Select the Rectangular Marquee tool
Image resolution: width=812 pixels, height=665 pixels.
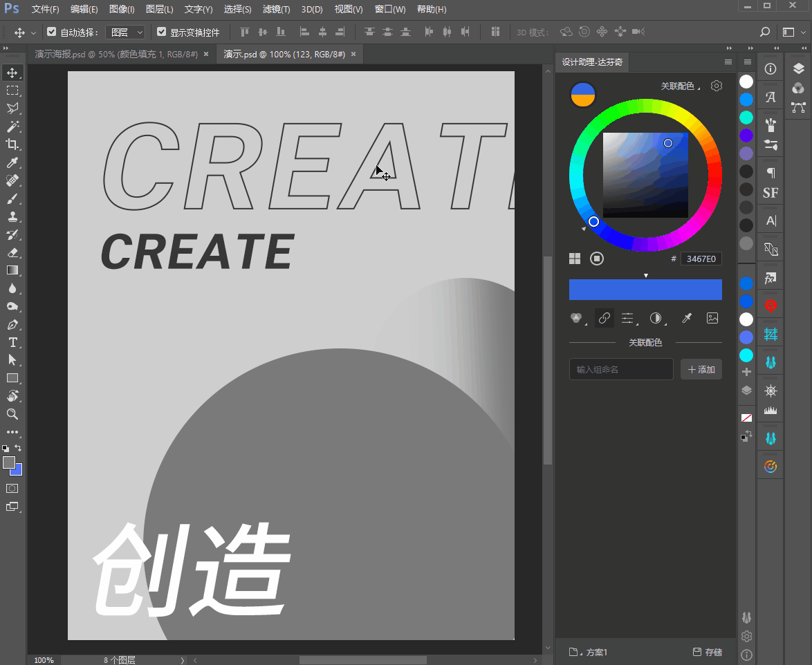pos(12,91)
